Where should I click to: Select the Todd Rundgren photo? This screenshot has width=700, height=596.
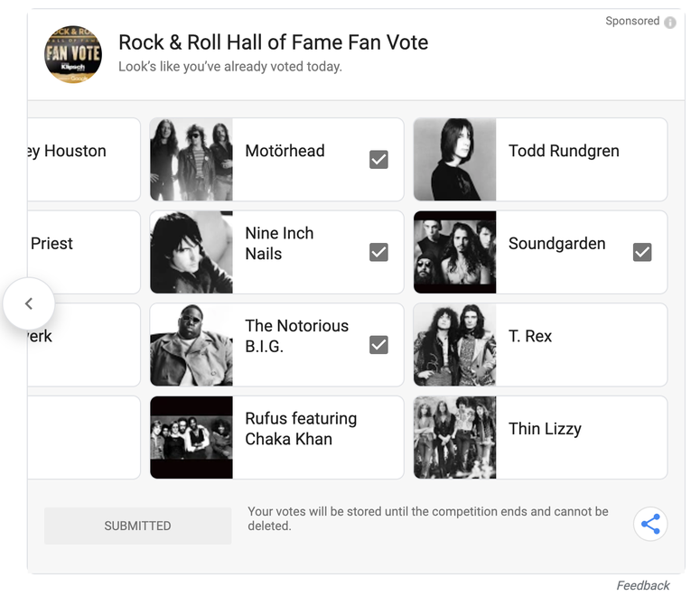[455, 160]
